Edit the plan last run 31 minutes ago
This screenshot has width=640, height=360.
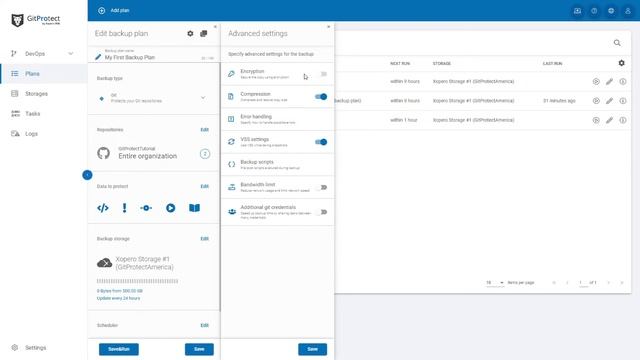pos(609,101)
